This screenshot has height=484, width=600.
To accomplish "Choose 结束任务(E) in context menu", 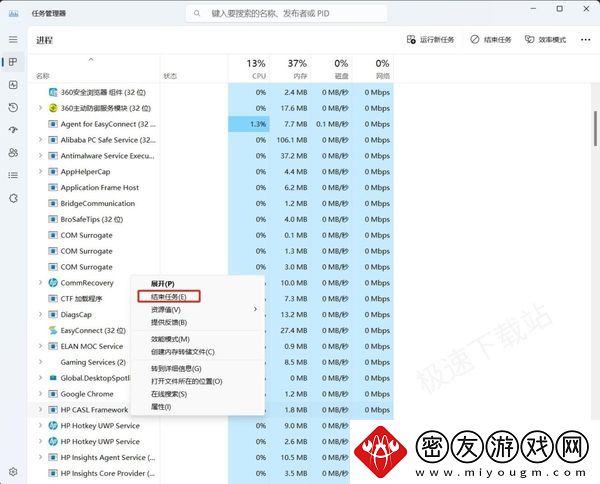I will coord(197,297).
